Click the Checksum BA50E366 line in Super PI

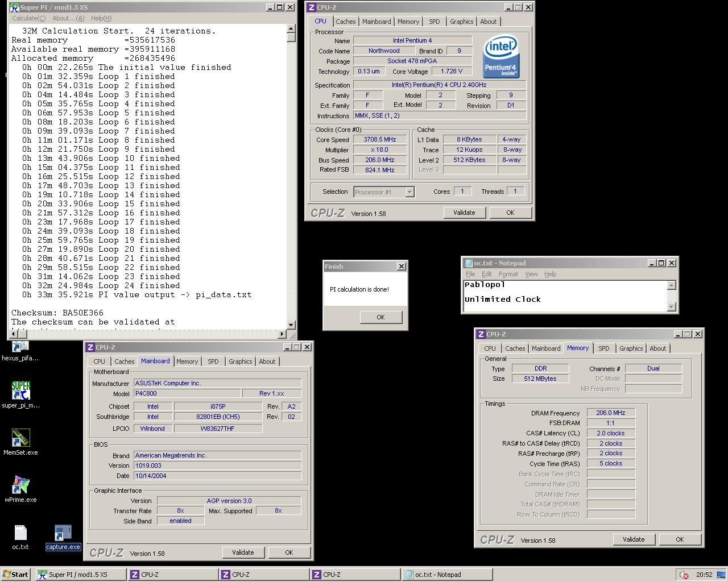tap(57, 313)
